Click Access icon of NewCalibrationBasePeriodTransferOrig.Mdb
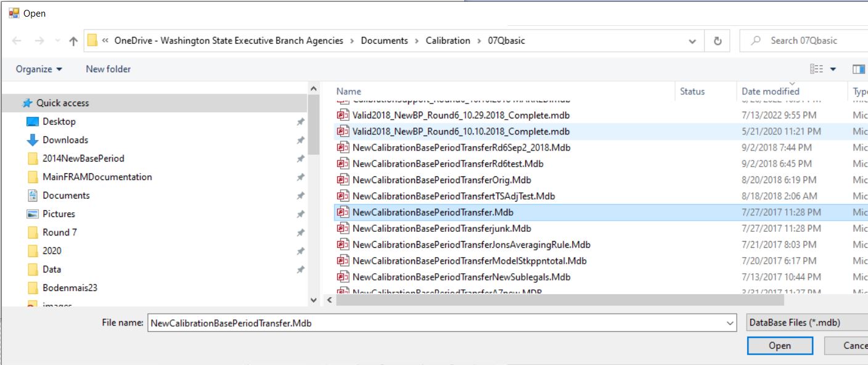868x365 pixels. click(x=343, y=180)
